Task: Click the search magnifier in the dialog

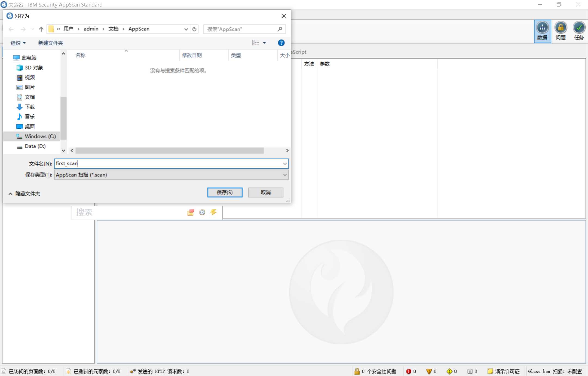Action: pos(280,29)
